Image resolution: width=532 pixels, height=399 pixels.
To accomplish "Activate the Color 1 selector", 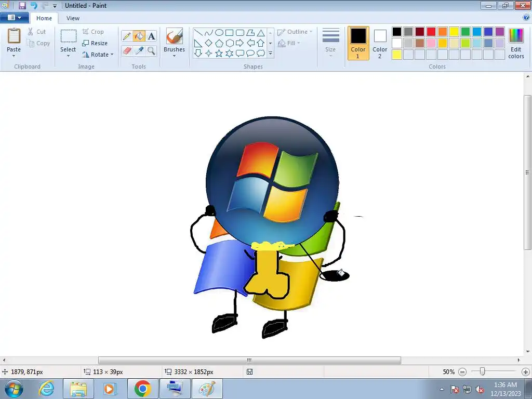I will point(358,44).
